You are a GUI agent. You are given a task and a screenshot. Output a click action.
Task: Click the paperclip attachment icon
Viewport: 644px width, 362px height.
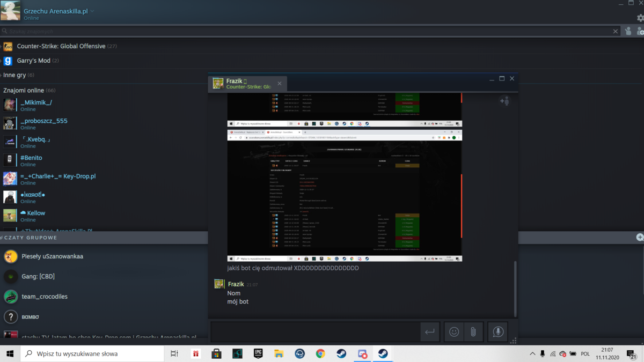(473, 332)
